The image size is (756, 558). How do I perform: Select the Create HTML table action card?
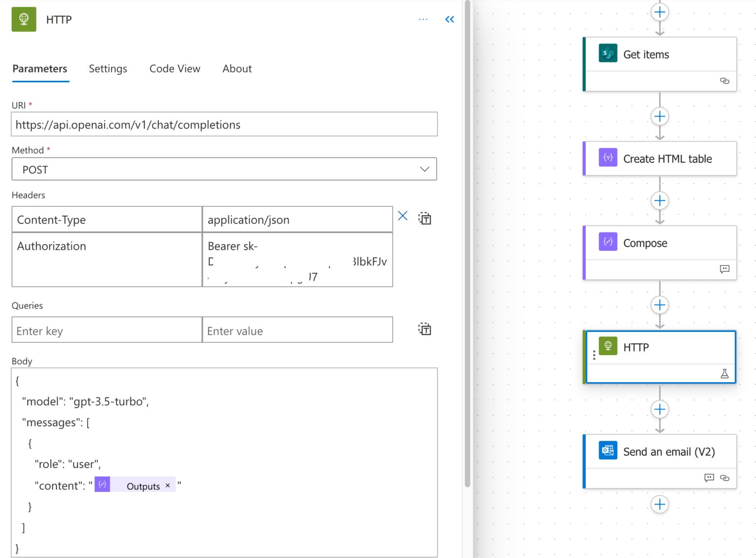pyautogui.click(x=660, y=159)
